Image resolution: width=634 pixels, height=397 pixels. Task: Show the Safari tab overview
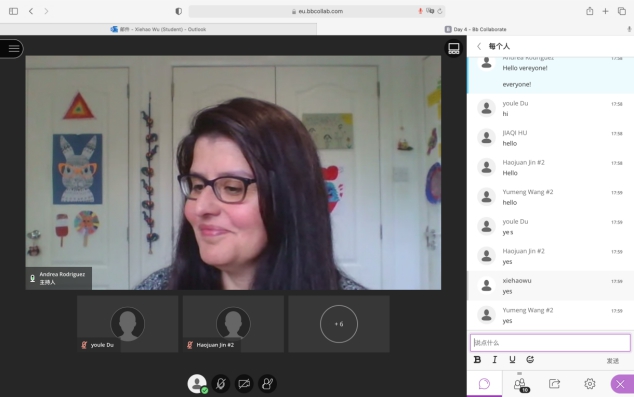point(621,11)
